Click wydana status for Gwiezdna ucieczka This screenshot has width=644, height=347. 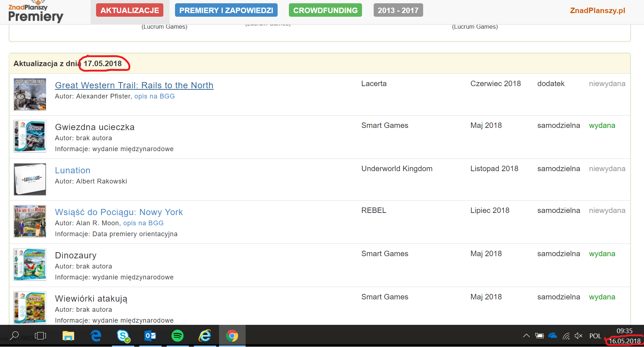tap(602, 125)
